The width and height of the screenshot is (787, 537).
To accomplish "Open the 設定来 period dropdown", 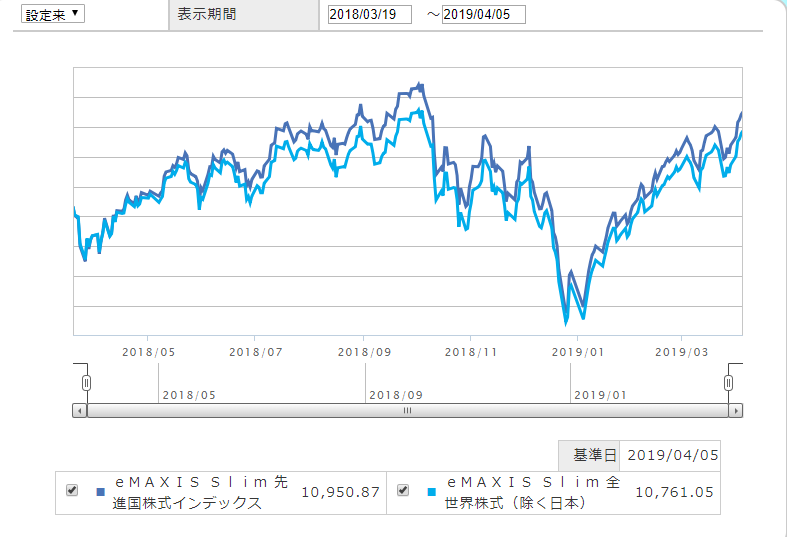I will click(53, 14).
